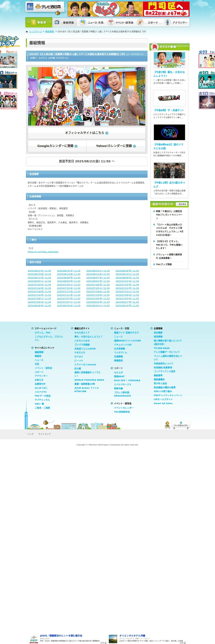This screenshot has height=644, width=215.
Task: Click Googleカレンダーに登録 button
Action: (57, 146)
